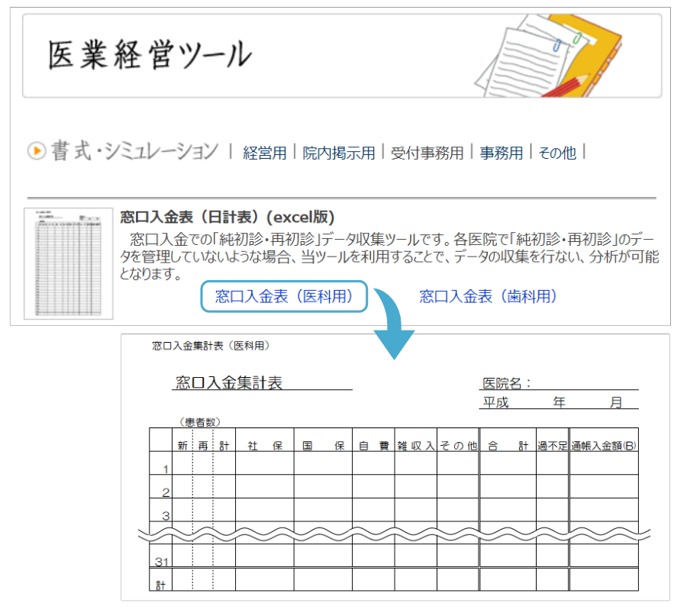Image resolution: width=687 pixels, height=616 pixels.
Task: Click the 窓口入金表 spreadsheet thumbnail
Action: coord(68,263)
